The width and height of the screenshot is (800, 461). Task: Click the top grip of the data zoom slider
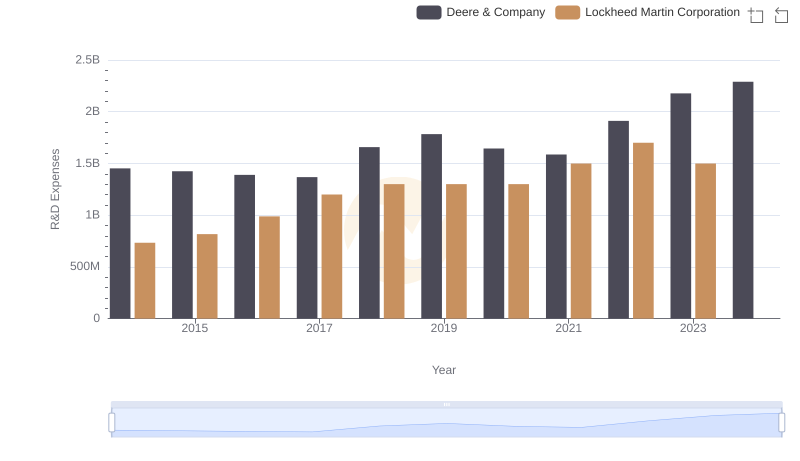[446, 404]
